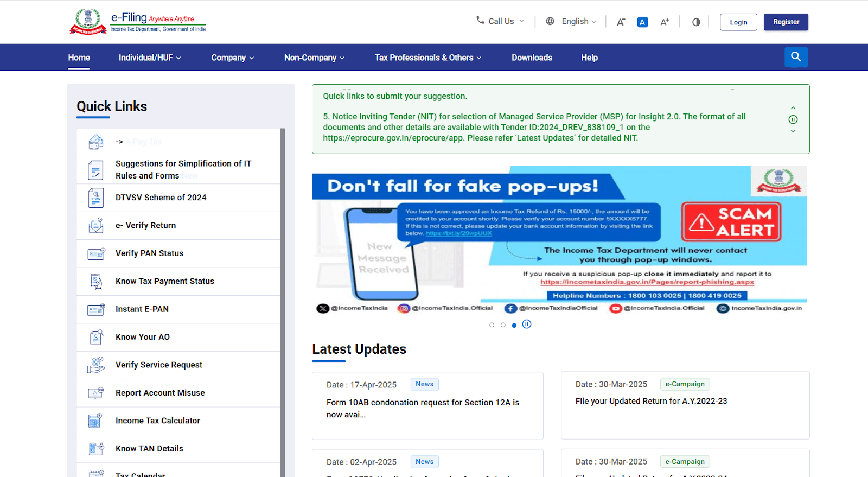Click the e-Filing Income Tax Department logo
Viewport: 868px width, 477px height.
pyautogui.click(x=138, y=22)
